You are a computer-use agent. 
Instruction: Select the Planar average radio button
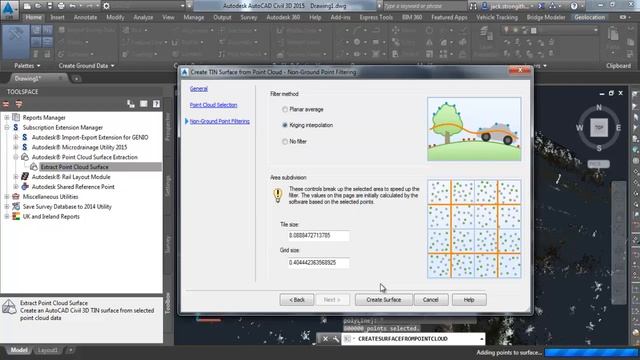click(285, 109)
